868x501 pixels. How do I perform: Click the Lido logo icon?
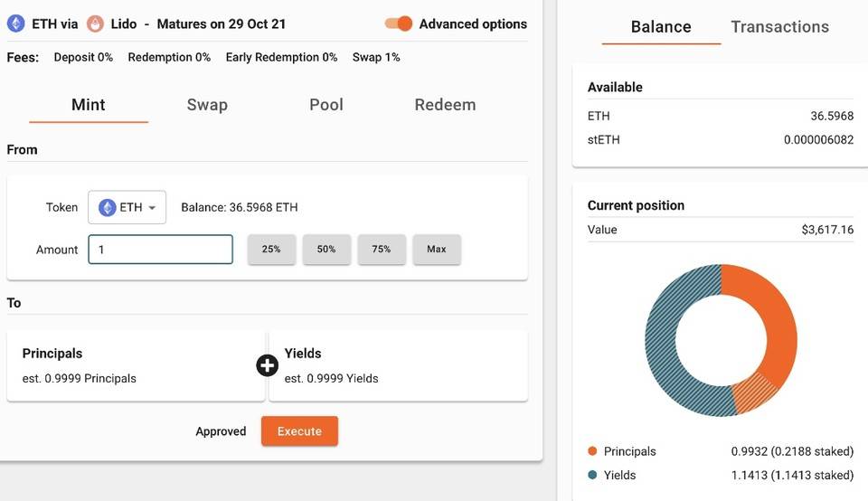point(95,24)
